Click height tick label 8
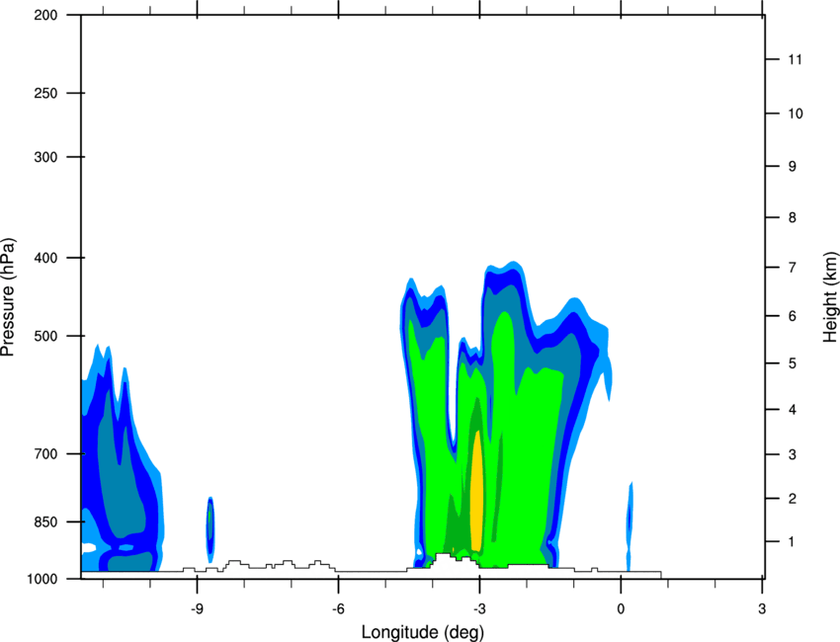The image size is (840, 642). coord(792,217)
